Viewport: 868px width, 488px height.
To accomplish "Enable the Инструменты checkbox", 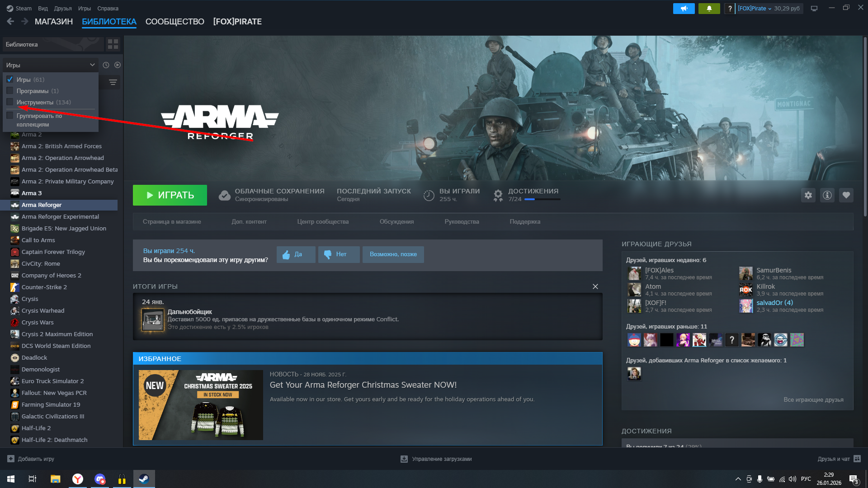I will [x=10, y=102].
